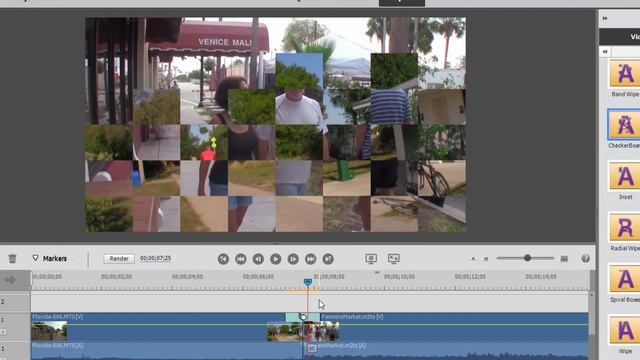This screenshot has height=360, width=640.
Task: Go to the start of the timeline
Action: tap(223, 259)
